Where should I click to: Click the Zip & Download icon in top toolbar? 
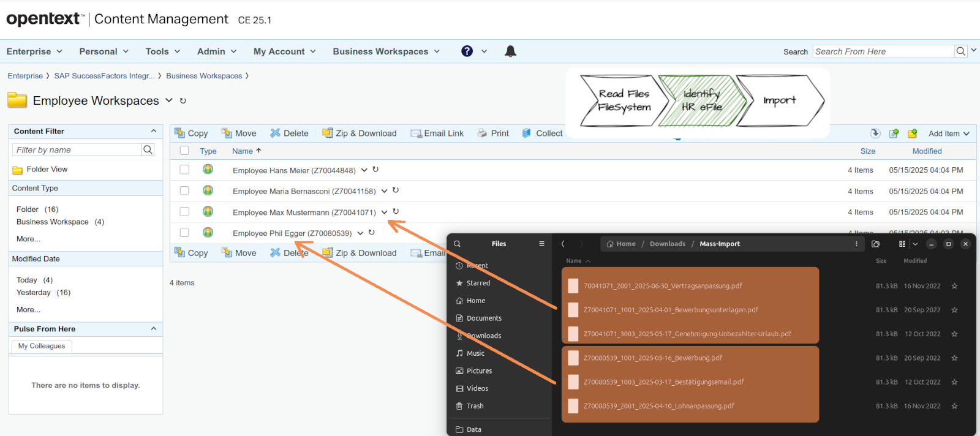click(328, 133)
